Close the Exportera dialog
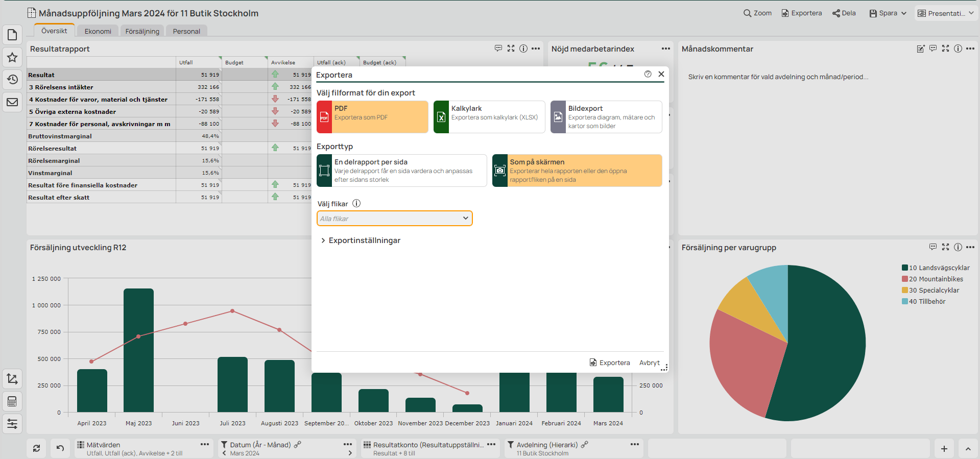980x459 pixels. [661, 74]
